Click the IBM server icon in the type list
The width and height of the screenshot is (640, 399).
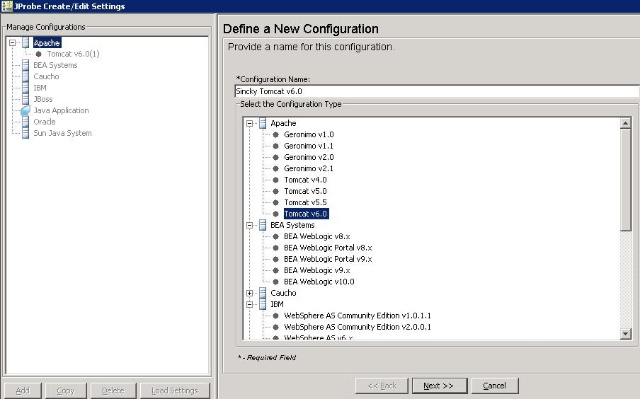click(x=262, y=304)
